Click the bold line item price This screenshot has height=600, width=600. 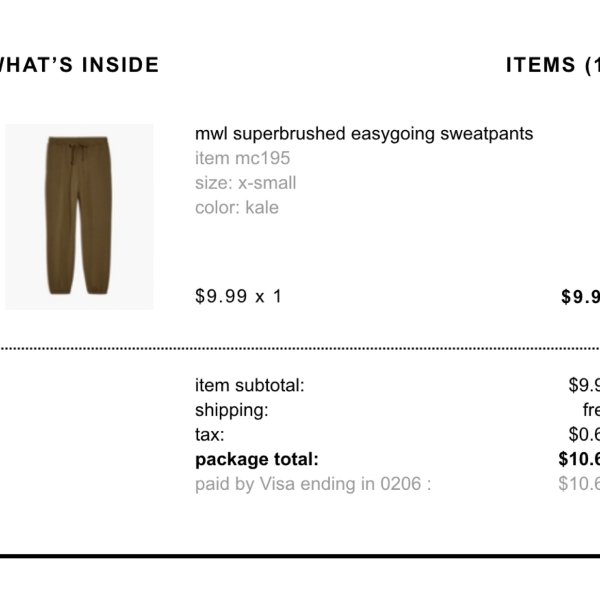(x=580, y=297)
